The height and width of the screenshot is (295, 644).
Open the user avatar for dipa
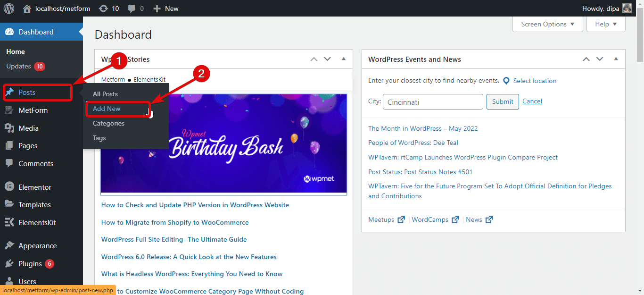(x=627, y=8)
